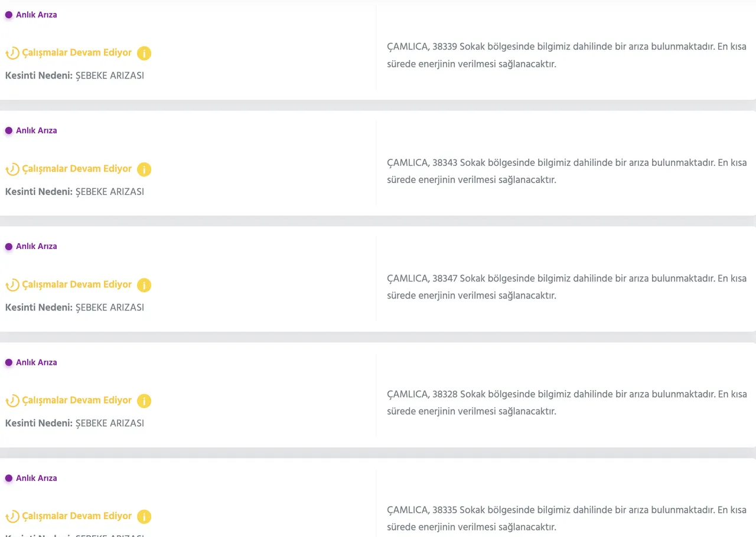
Task: Click "Çalışmalar Devam Ediyor" status for 38335 Sokak
Action: click(x=77, y=516)
